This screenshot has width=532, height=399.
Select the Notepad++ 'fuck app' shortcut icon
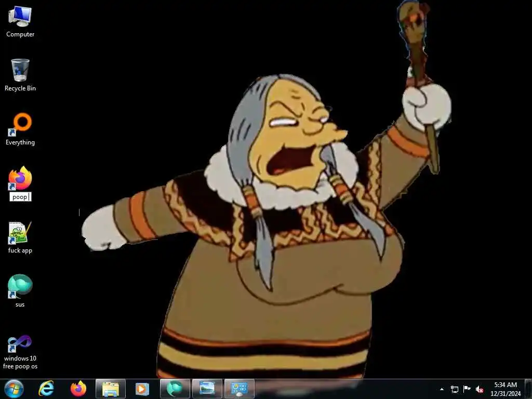20,233
